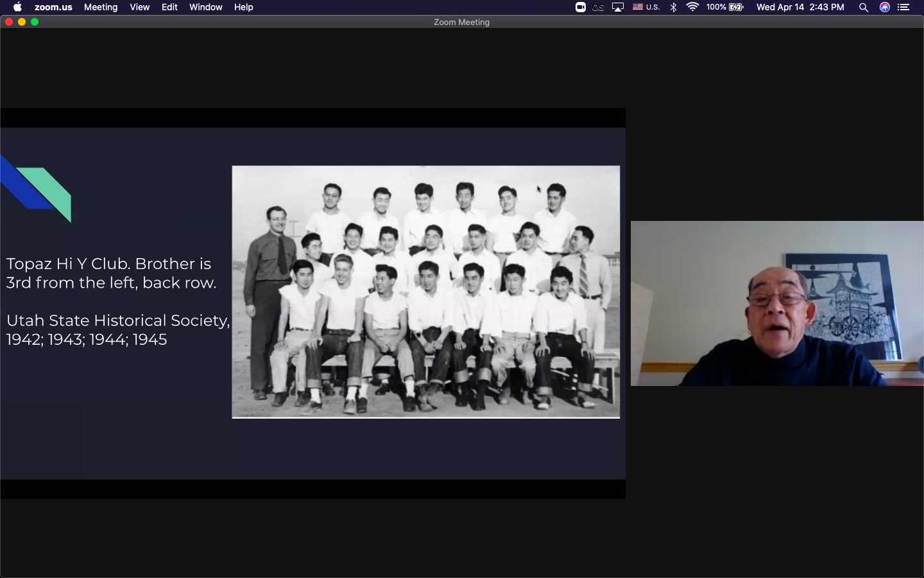
Task: Open Spotlight search magnifier
Action: [x=864, y=7]
